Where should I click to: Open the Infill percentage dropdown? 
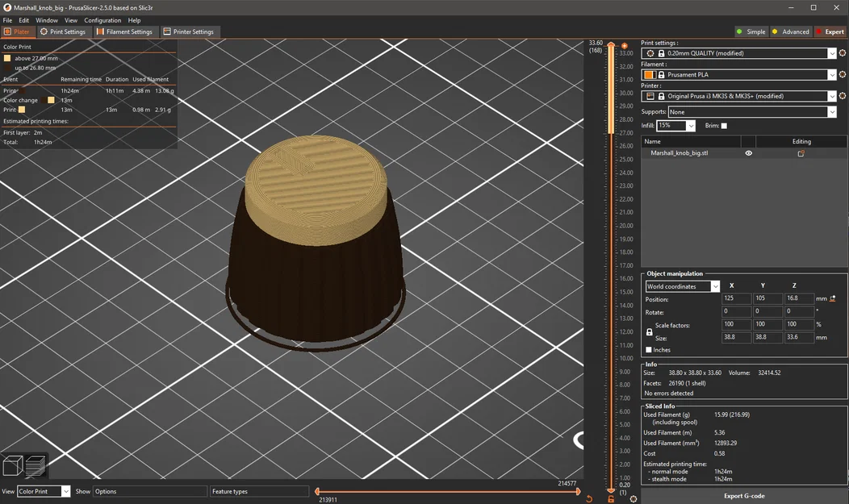point(691,126)
